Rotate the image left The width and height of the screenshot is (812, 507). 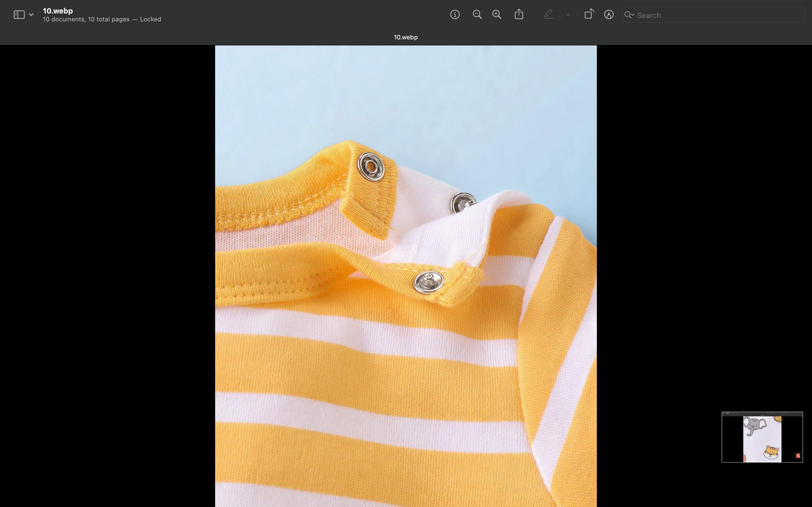[x=588, y=15]
